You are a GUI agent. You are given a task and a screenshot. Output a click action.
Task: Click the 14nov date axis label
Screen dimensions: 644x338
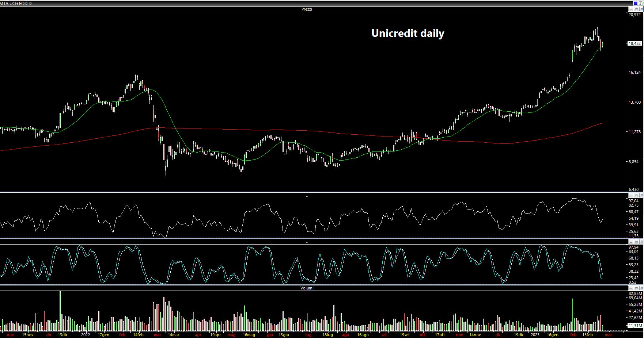475,335
